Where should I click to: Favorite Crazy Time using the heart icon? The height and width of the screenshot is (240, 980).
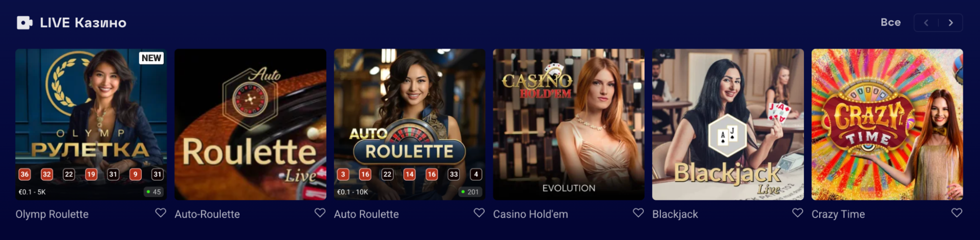click(x=957, y=213)
